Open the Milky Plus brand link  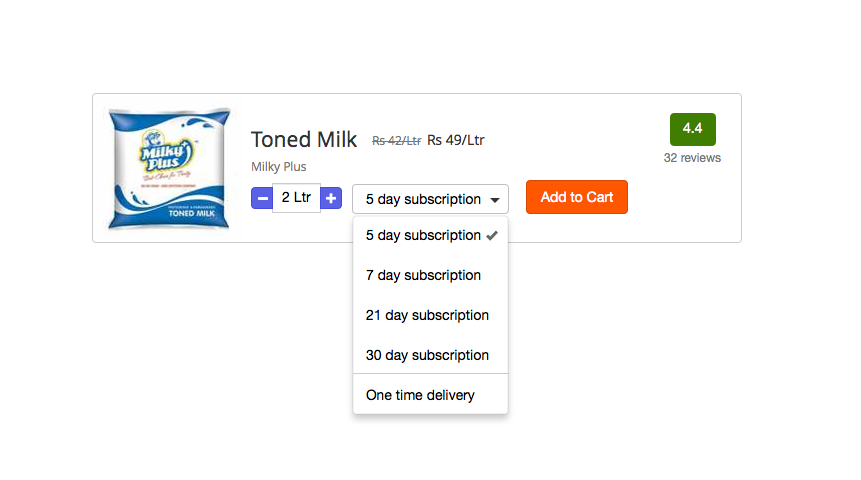(x=279, y=167)
